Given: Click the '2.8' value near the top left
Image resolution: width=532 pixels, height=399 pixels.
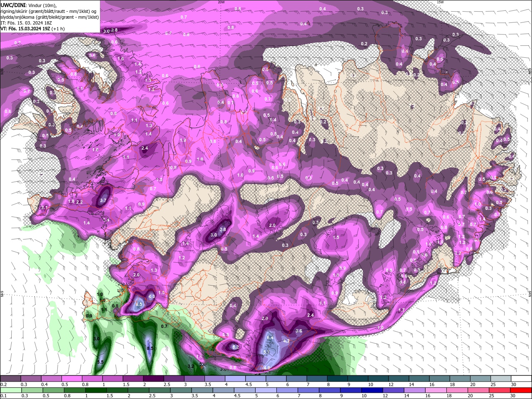Looking at the screenshot, I should click(x=115, y=30).
